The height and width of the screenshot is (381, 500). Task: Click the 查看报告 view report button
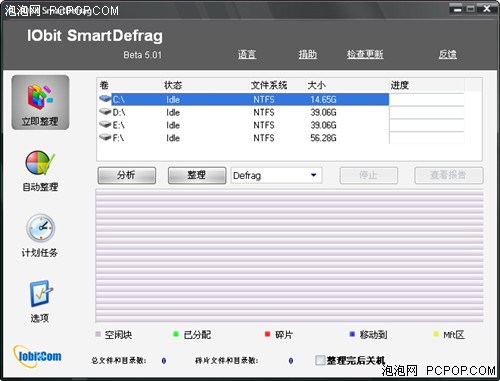(x=449, y=175)
